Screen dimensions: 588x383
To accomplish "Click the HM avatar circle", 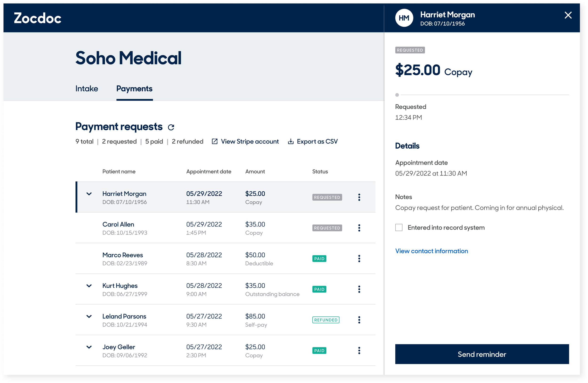I will pos(404,18).
